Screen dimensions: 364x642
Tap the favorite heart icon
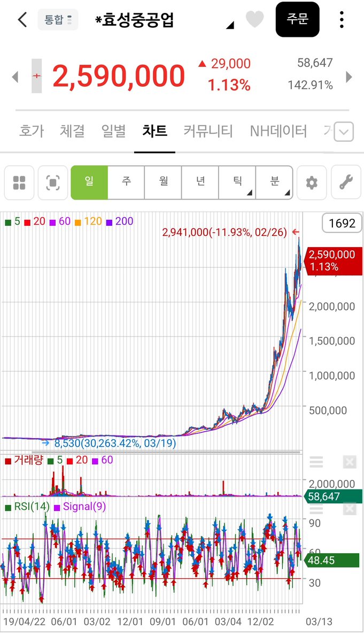[x=254, y=20]
